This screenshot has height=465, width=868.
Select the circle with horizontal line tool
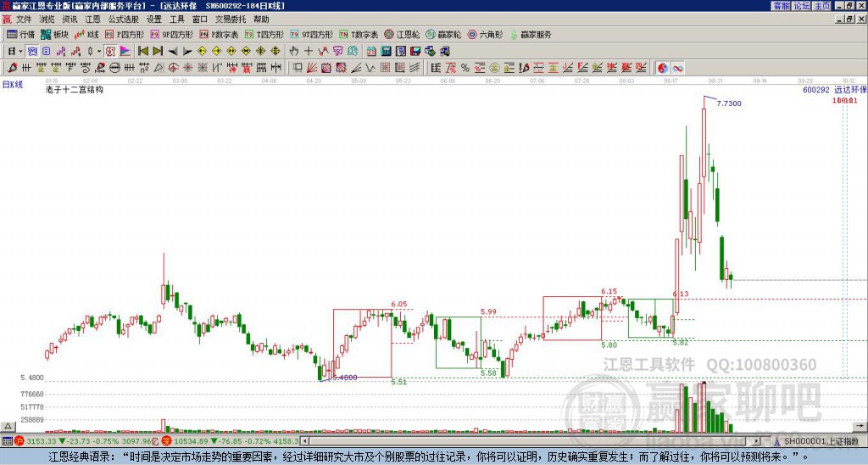[x=114, y=68]
